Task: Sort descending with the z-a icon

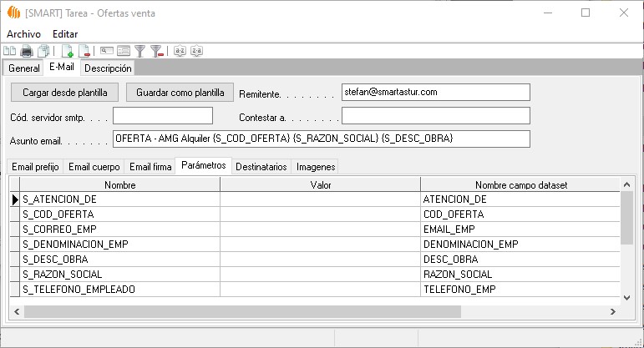Action: (x=196, y=52)
